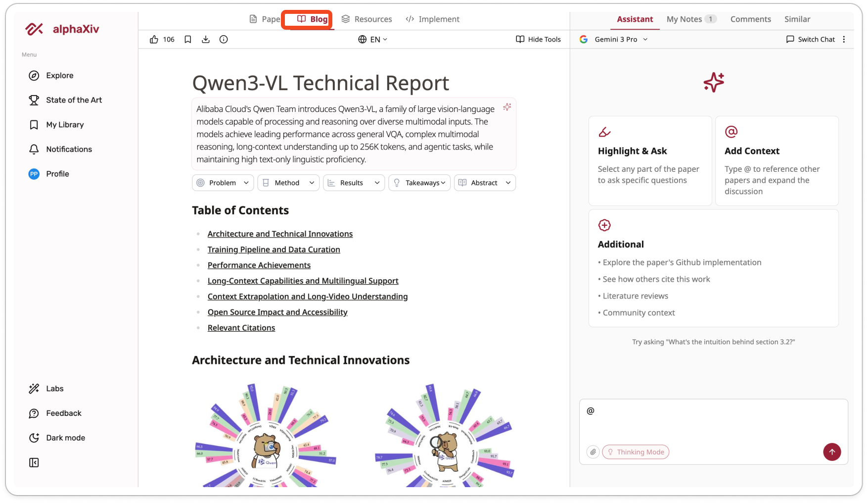Jump to Architecture and Technical Innovations
This screenshot has height=503, width=868.
[280, 234]
